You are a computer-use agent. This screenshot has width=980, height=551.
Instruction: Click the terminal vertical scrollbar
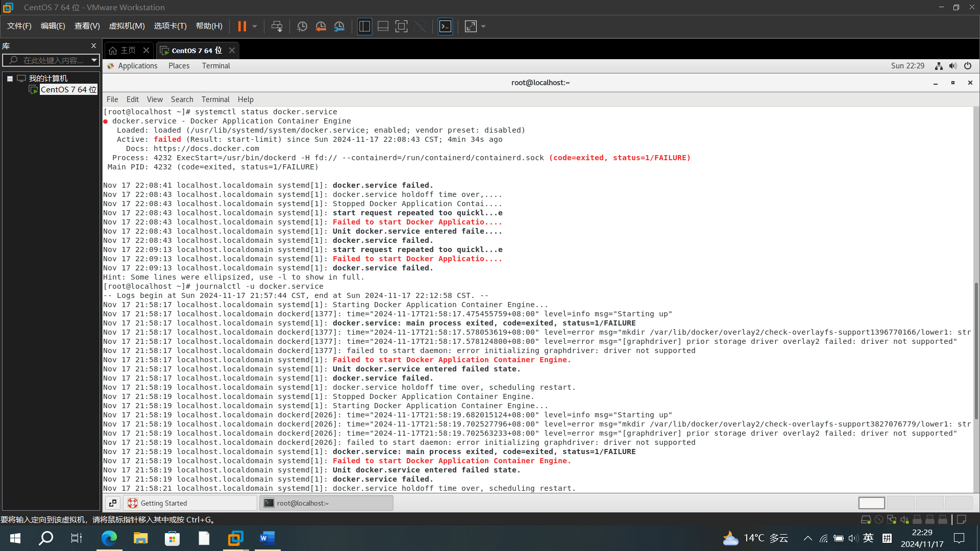pos(976,350)
